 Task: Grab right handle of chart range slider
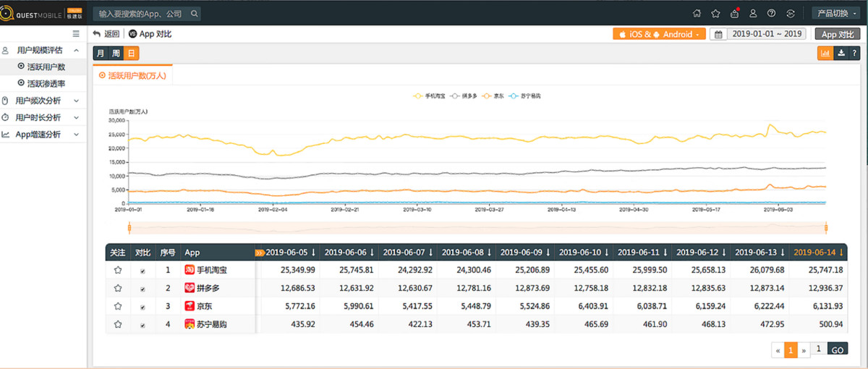(x=826, y=228)
